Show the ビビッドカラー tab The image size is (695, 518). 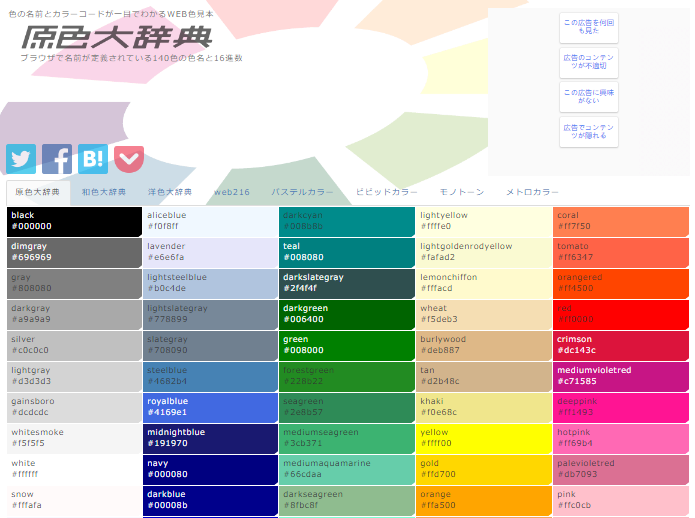point(387,192)
